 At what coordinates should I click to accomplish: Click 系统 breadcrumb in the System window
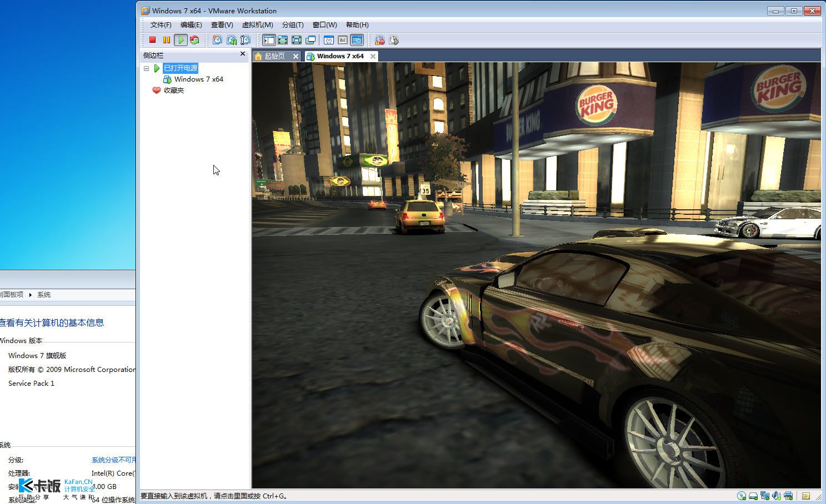(44, 295)
